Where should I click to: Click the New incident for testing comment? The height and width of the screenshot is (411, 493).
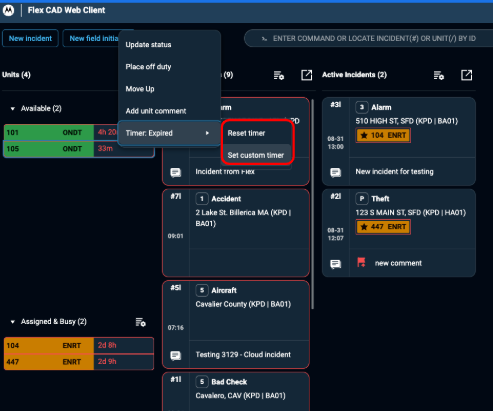coord(394,172)
